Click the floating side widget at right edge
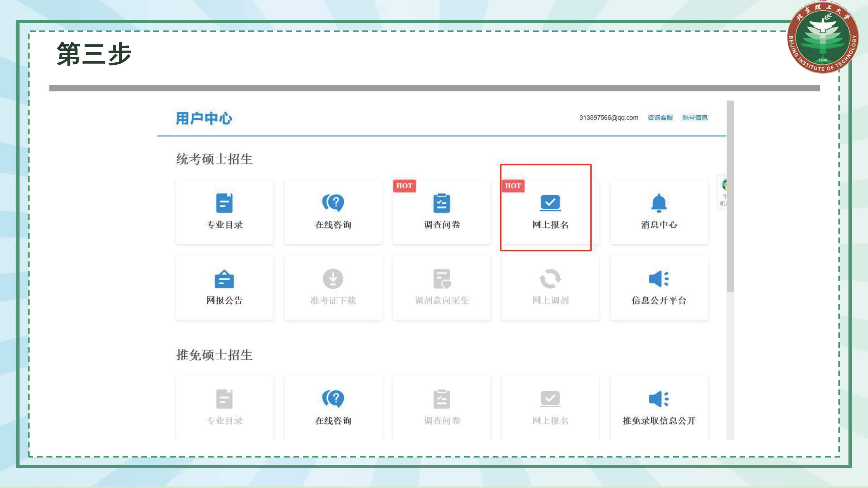 click(723, 192)
